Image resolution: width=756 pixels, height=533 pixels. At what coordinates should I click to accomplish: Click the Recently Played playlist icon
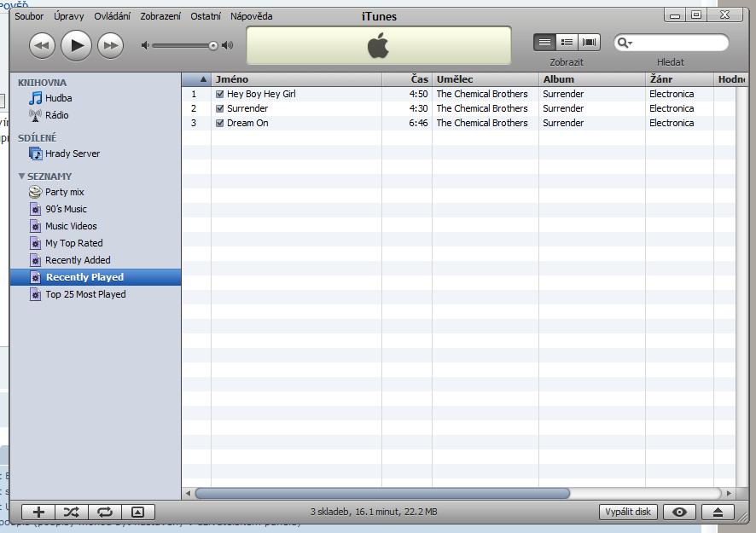[35, 277]
